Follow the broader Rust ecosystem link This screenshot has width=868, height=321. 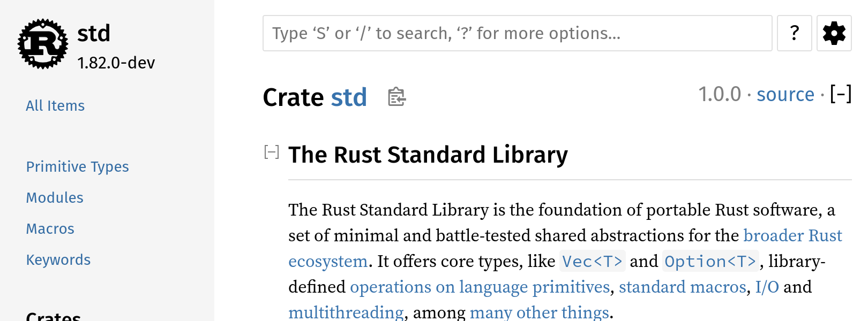(x=792, y=236)
